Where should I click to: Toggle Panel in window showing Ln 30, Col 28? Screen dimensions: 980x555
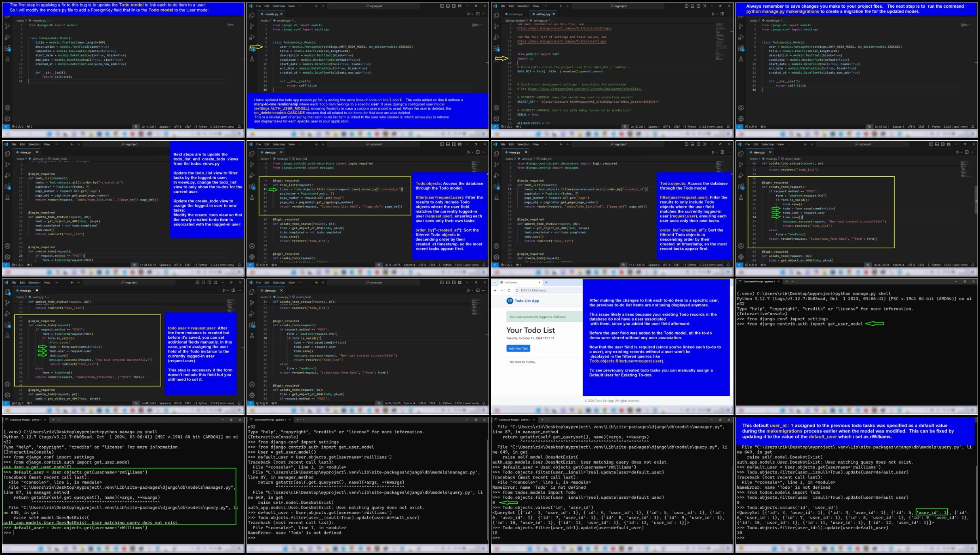click(x=448, y=283)
